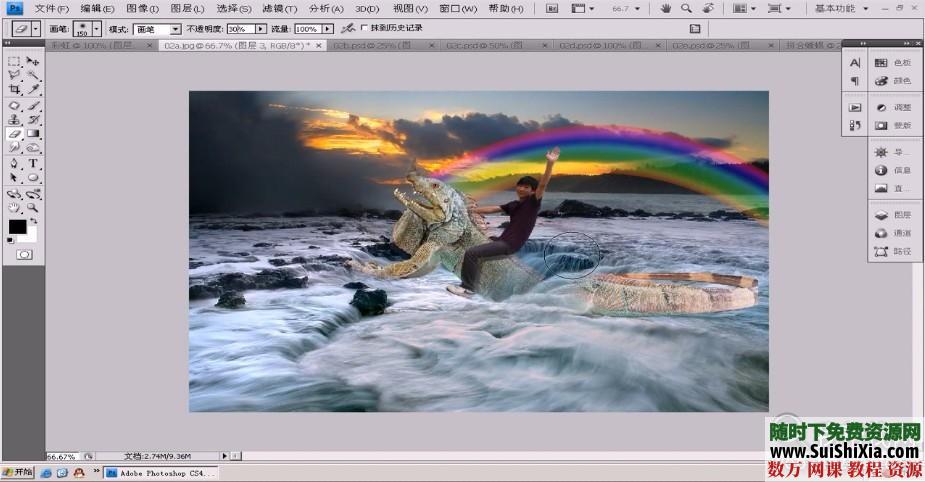Click the black foreground color swatch
This screenshot has height=482, width=925.
[17, 227]
